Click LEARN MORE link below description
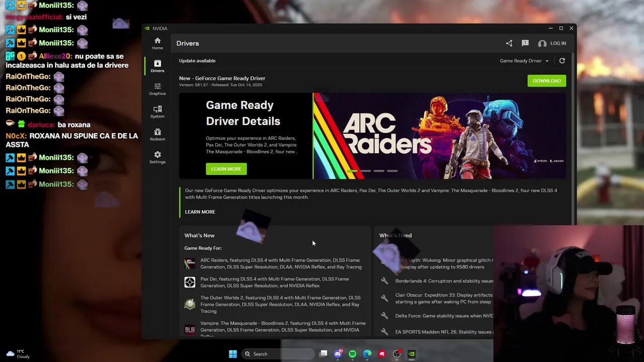Screen dimensions: 644x362 tap(200, 212)
